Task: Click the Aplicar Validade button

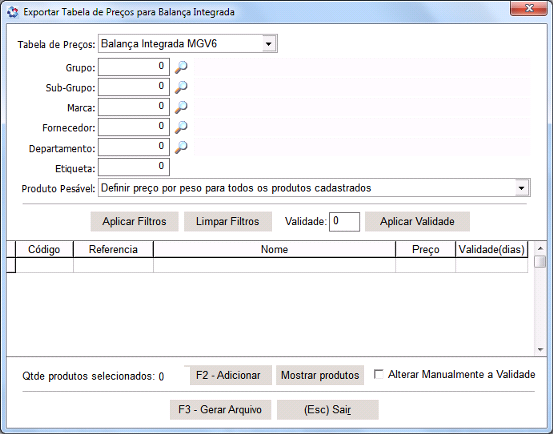Action: pyautogui.click(x=417, y=221)
